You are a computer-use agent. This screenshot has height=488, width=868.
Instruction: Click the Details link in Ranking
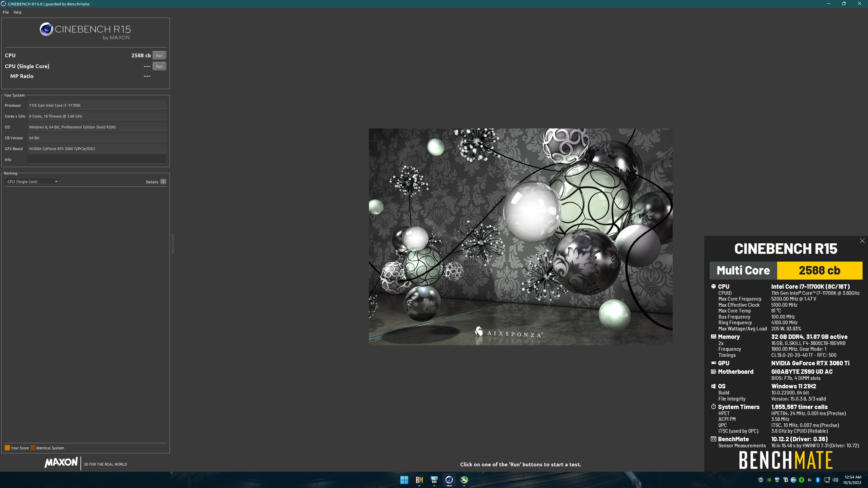click(152, 182)
